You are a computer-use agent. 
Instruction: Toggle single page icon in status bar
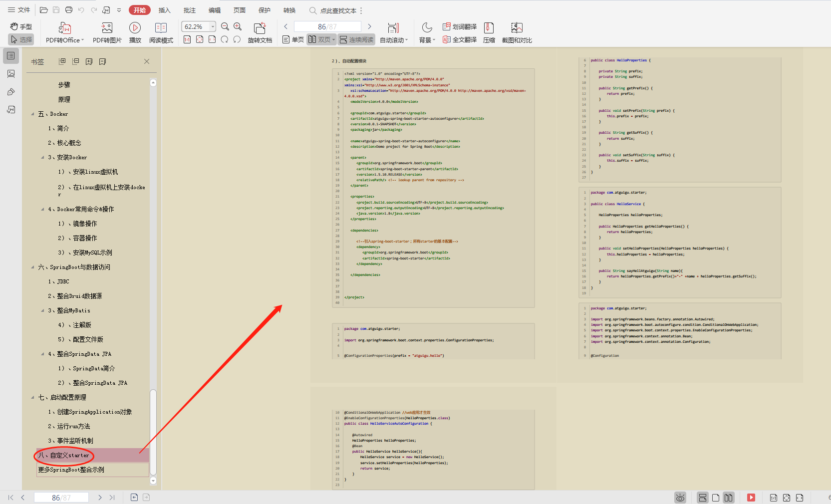pos(716,498)
